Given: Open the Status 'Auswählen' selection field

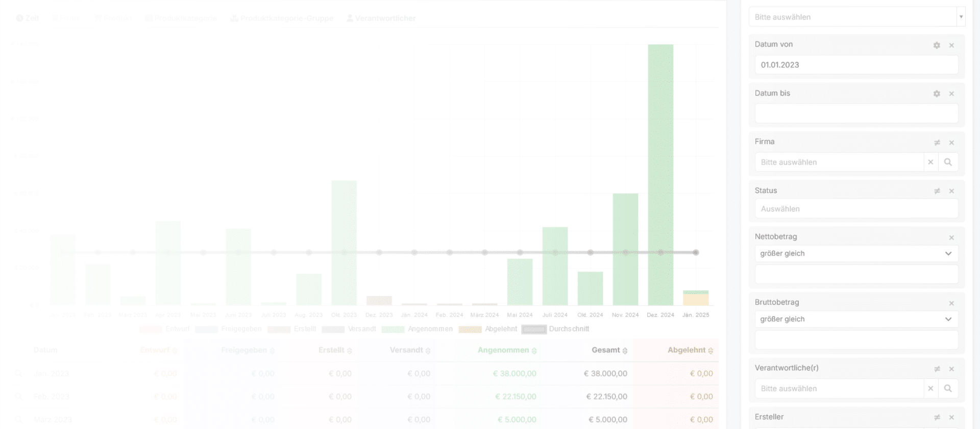Looking at the screenshot, I should tap(856, 209).
